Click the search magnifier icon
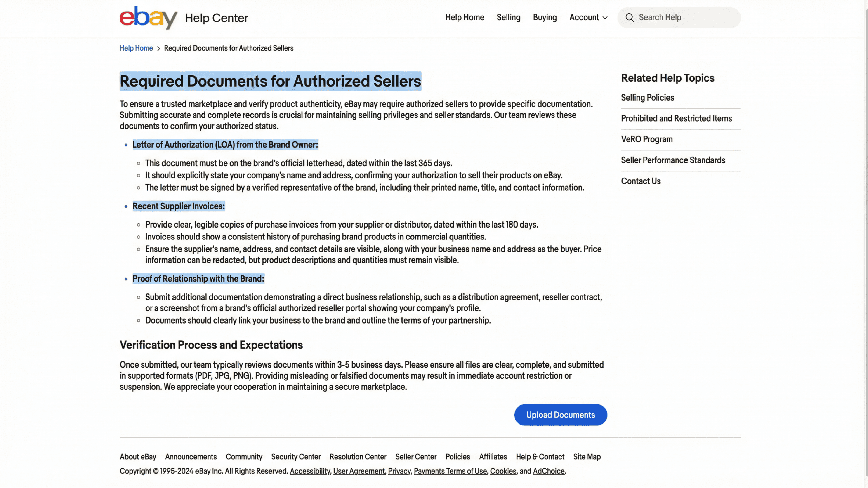 pyautogui.click(x=630, y=18)
